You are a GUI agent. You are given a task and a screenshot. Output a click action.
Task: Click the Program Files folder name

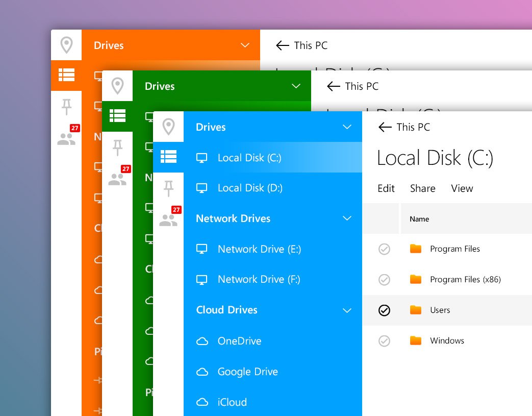tap(455, 249)
